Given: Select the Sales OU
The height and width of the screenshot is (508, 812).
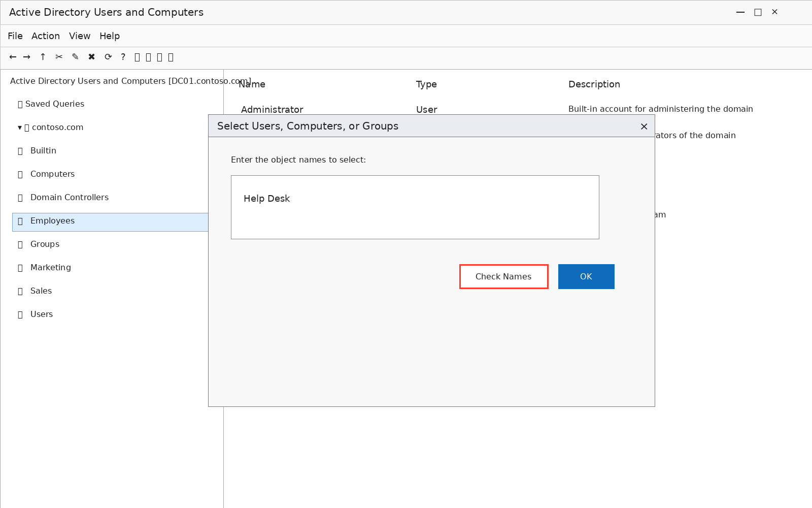Looking at the screenshot, I should (x=41, y=291).
